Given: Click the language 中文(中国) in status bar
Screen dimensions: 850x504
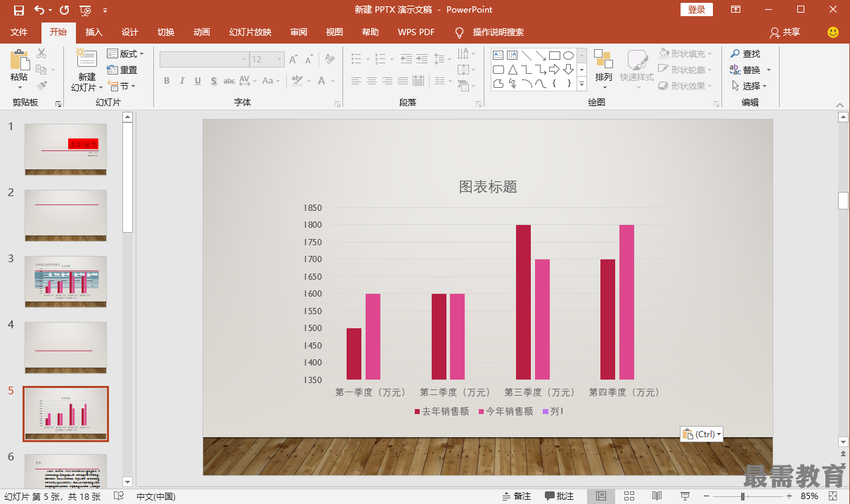Looking at the screenshot, I should [156, 496].
